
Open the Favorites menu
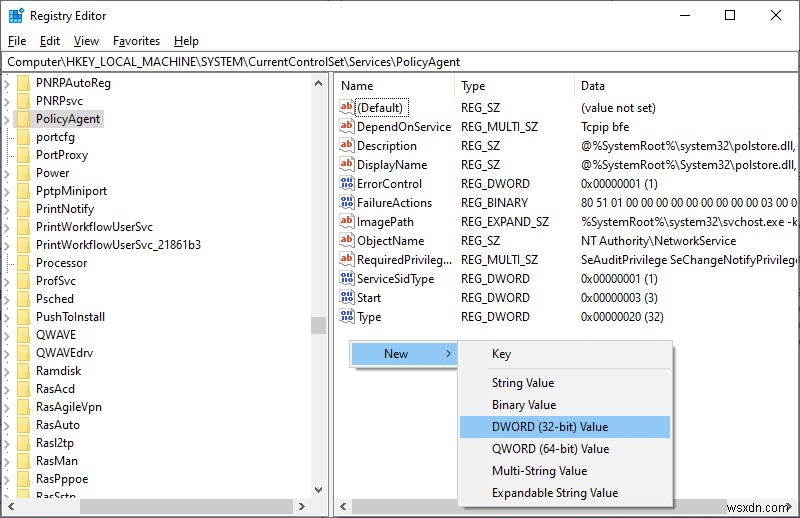click(136, 41)
